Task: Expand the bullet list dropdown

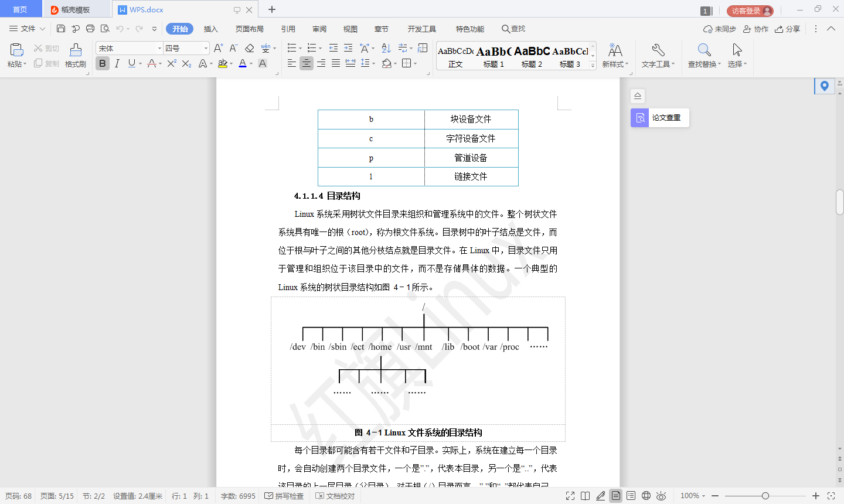Action: coord(301,48)
